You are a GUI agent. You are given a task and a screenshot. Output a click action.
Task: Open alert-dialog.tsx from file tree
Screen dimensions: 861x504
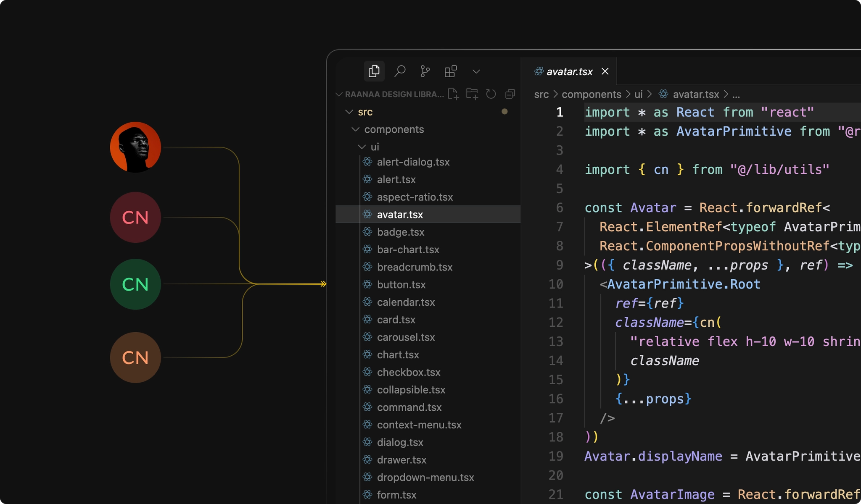413,162
